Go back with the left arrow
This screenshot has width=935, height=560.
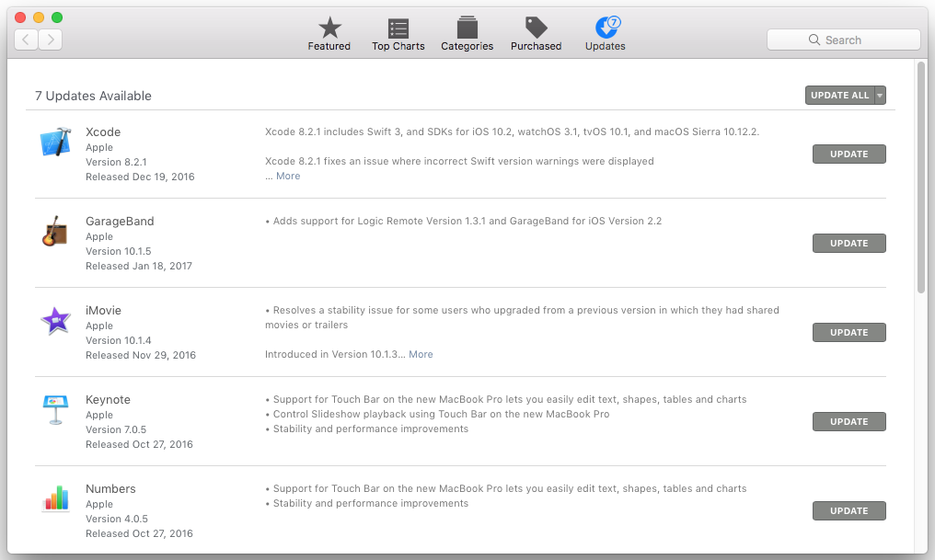[27, 40]
